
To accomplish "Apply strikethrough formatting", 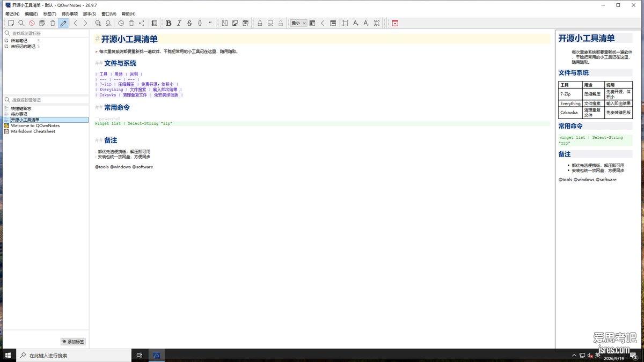I will 189,23.
